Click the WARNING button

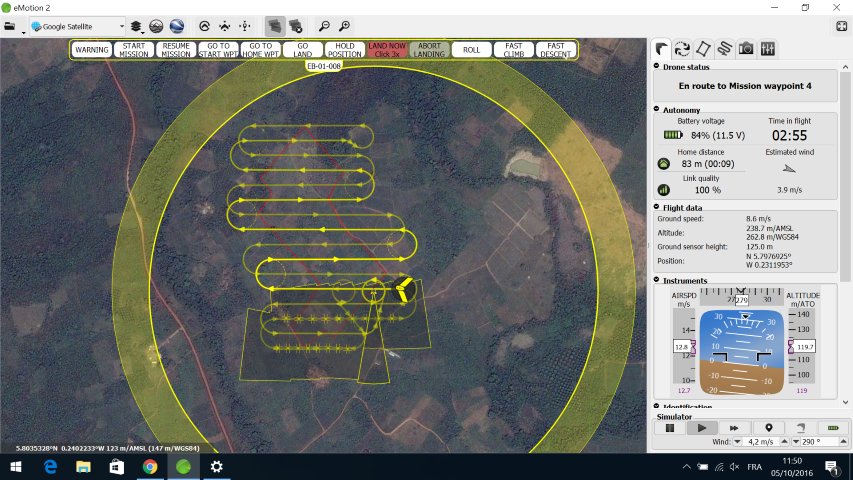click(91, 50)
